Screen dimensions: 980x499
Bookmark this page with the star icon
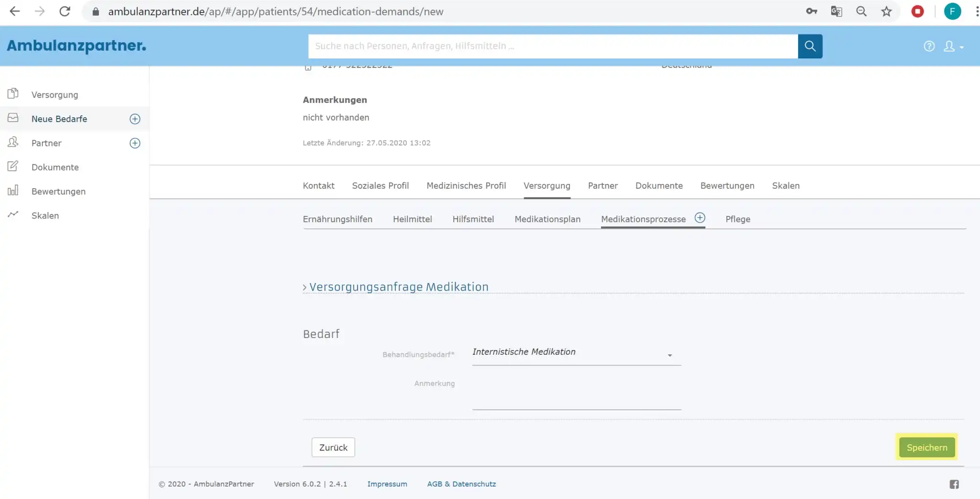(x=886, y=11)
